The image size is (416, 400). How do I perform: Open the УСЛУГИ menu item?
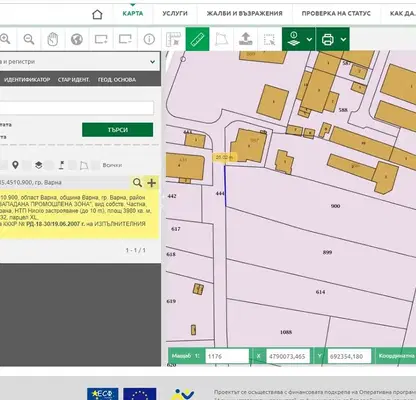[x=175, y=14]
